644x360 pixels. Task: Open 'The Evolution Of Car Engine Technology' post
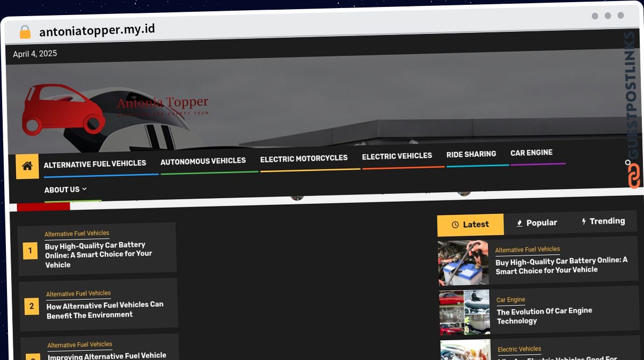pyautogui.click(x=544, y=316)
